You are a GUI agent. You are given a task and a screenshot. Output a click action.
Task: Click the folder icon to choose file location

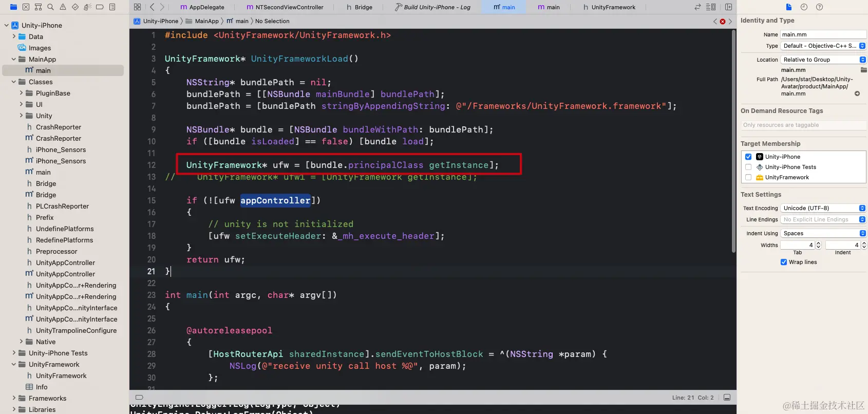coord(863,70)
